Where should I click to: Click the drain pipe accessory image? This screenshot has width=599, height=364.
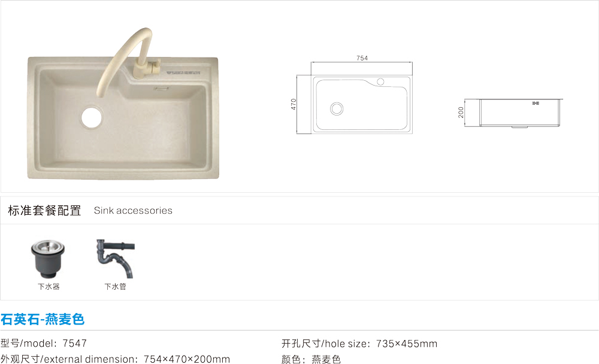coord(116,259)
